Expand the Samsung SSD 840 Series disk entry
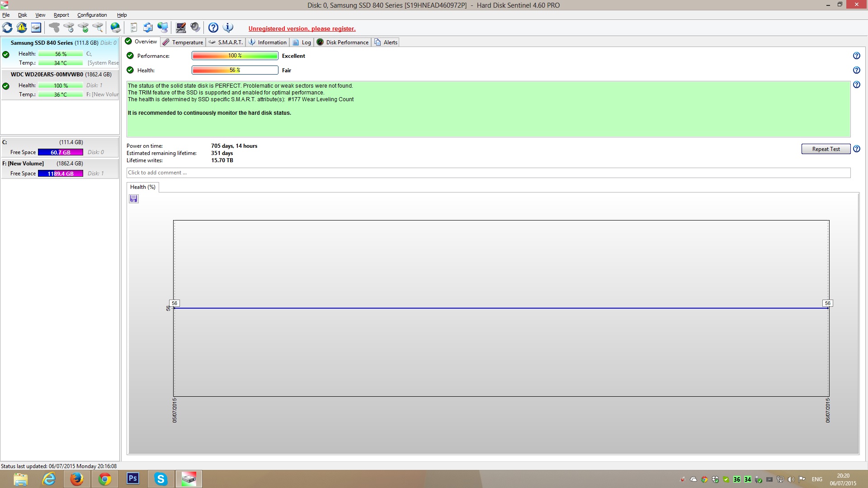This screenshot has width=868, height=488. tap(60, 42)
